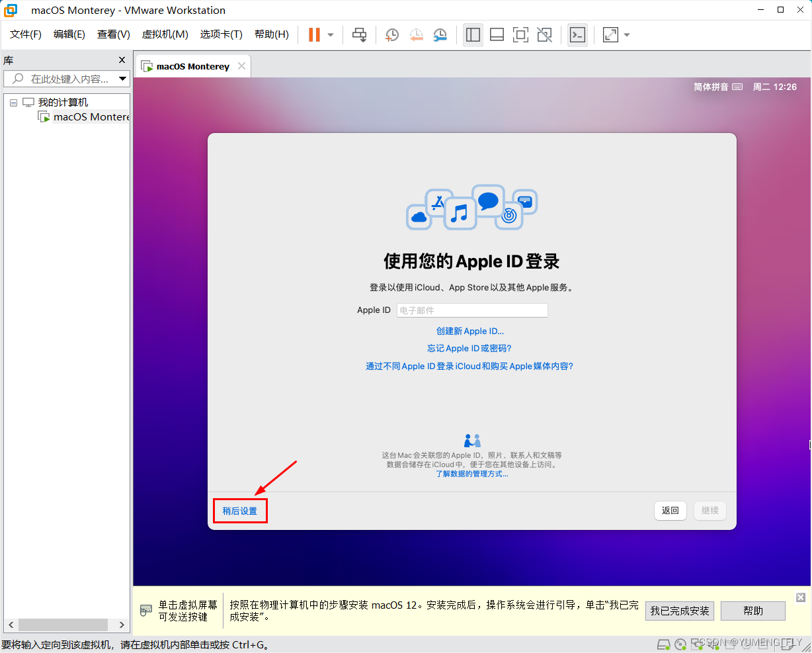The width and height of the screenshot is (812, 653).
Task: Close the library panel
Action: coord(122,60)
